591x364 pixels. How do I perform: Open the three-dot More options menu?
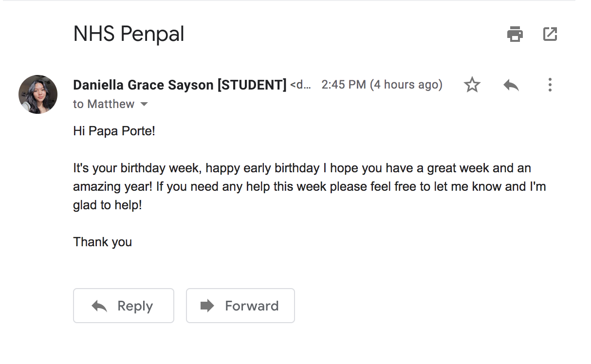550,85
